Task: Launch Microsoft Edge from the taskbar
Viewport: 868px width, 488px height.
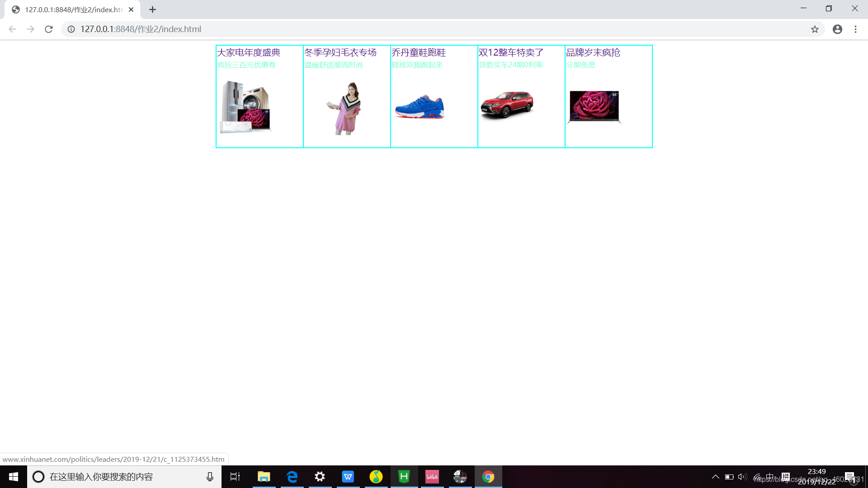Action: 292,477
